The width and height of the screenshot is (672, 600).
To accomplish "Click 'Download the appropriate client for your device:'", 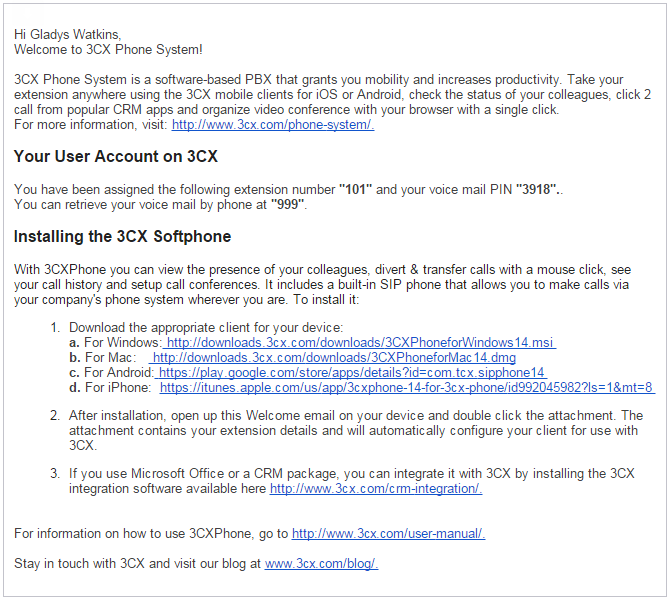I will 206,328.
